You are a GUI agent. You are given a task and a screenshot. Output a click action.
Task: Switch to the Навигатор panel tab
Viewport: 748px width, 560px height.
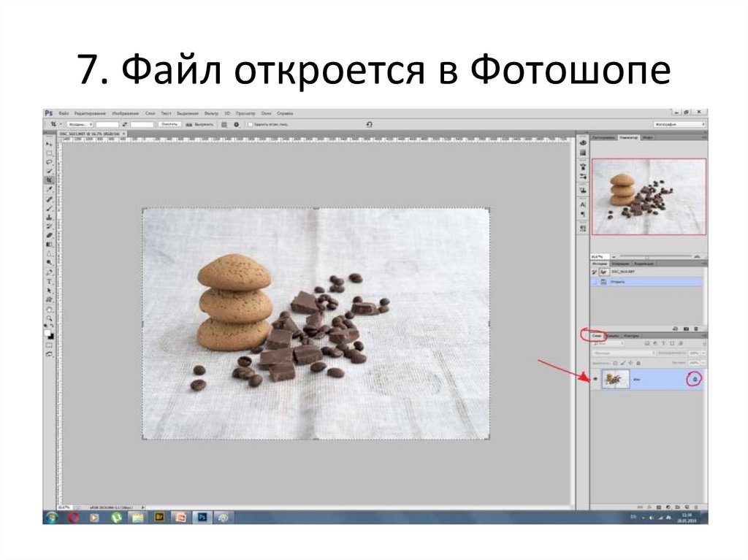point(628,137)
